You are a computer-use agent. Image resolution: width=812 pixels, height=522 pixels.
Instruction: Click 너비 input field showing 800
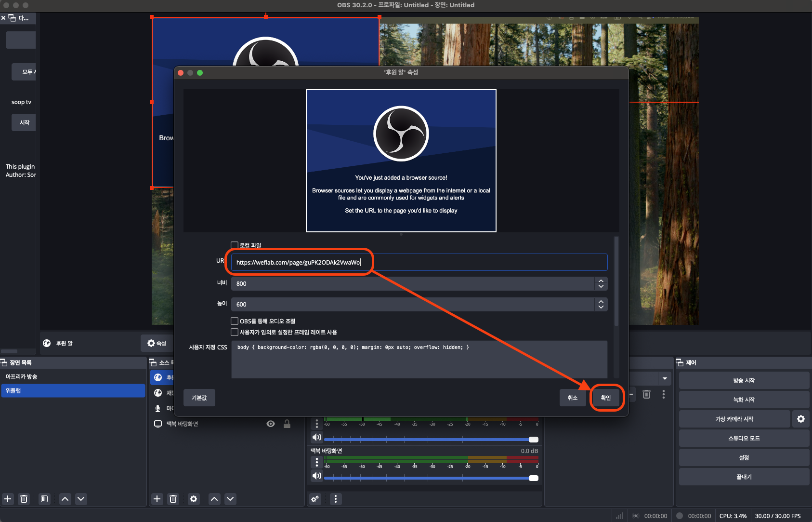[x=413, y=283]
